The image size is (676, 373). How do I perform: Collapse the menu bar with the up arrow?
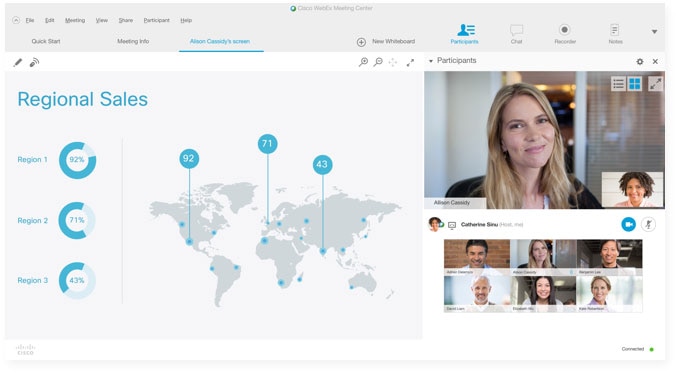tap(16, 20)
